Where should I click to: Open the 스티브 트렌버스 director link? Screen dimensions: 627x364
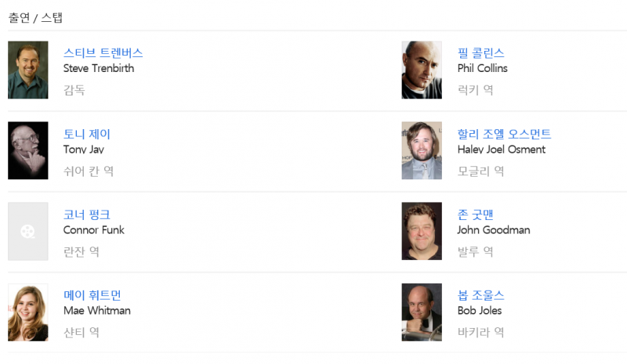click(x=103, y=53)
